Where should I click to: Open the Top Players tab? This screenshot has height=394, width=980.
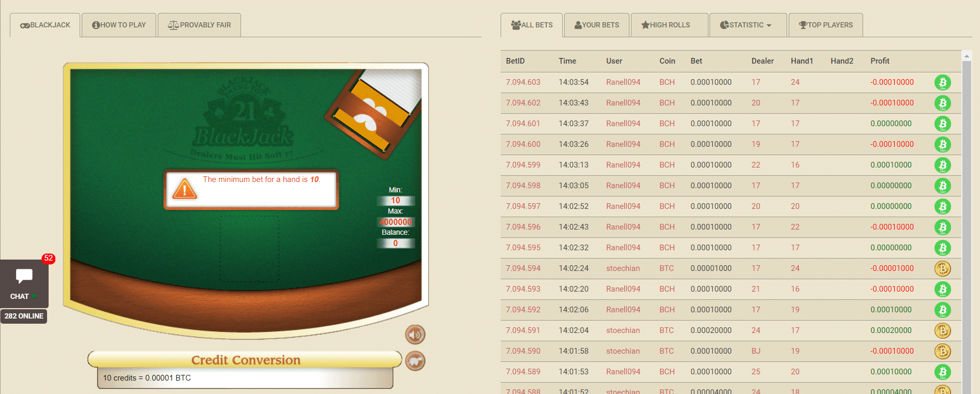tap(825, 25)
